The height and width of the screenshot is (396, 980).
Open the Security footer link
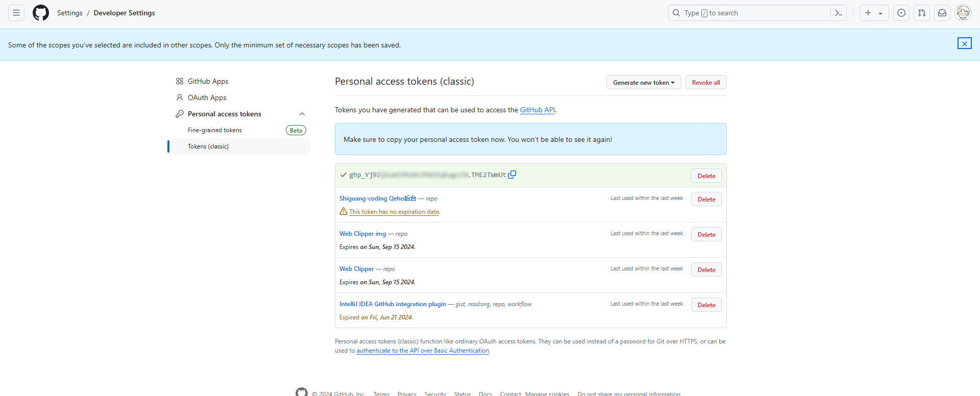pos(435,394)
